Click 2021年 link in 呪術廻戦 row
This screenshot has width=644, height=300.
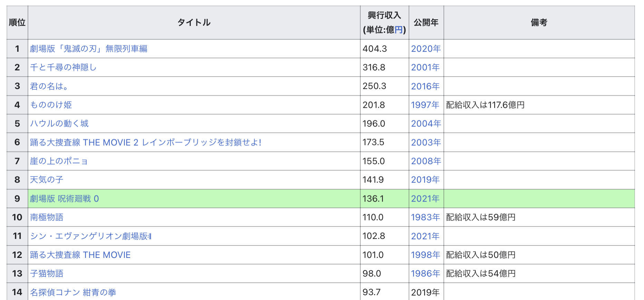click(425, 199)
